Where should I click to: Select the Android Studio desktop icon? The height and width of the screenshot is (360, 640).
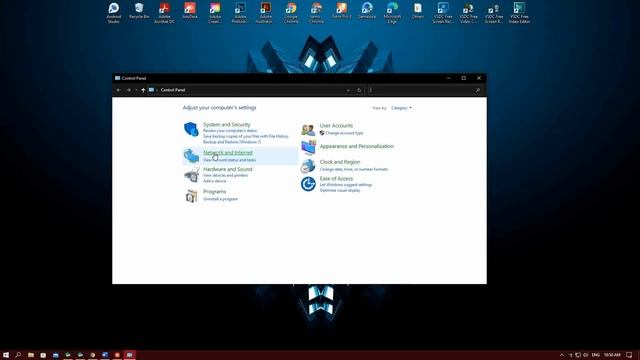tap(113, 13)
